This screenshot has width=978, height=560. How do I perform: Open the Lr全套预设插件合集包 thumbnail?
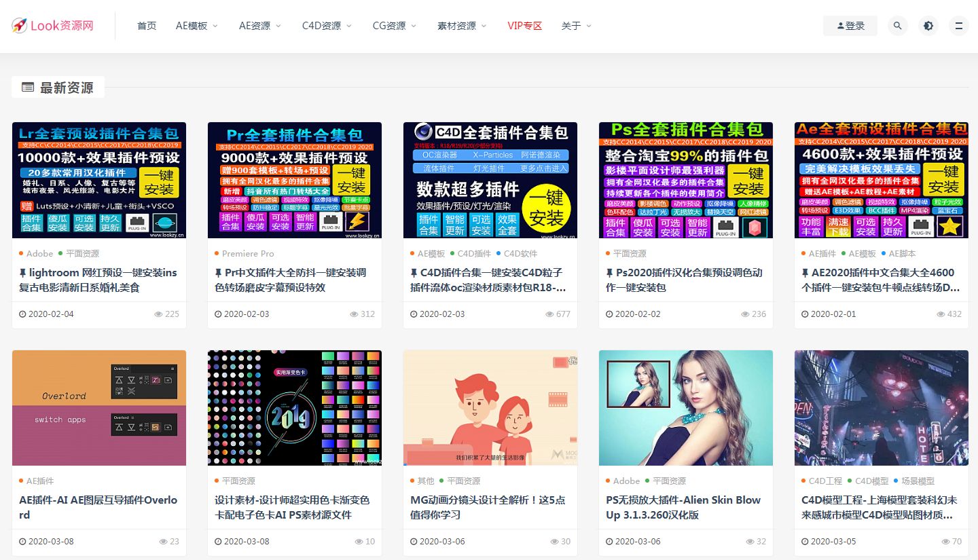pos(99,180)
